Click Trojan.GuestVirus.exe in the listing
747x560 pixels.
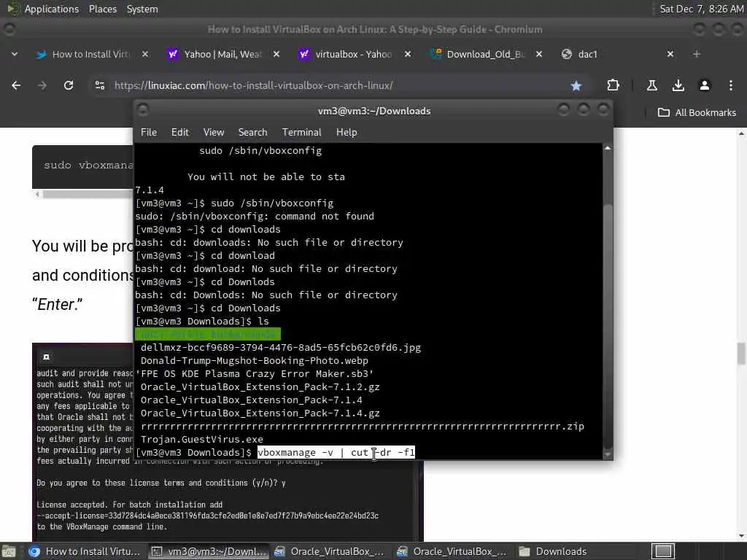click(201, 440)
